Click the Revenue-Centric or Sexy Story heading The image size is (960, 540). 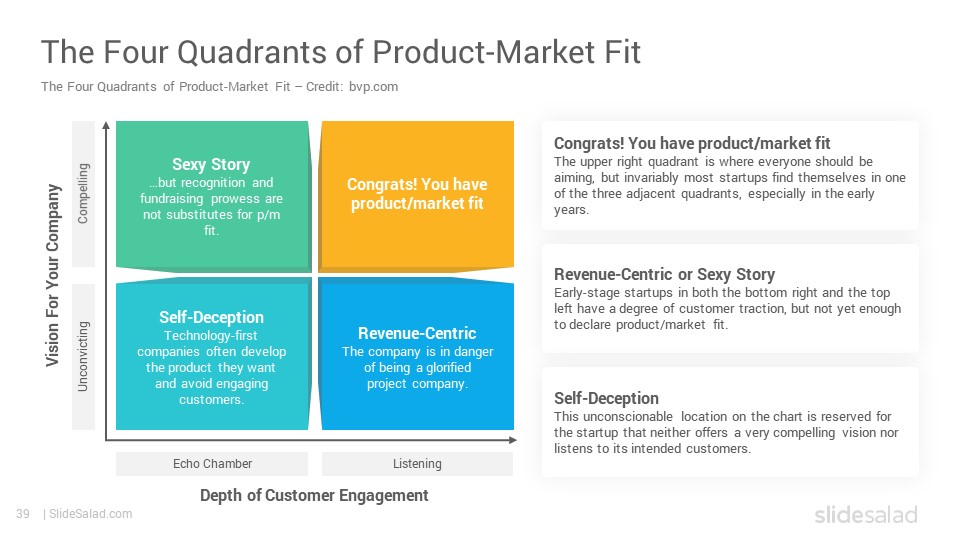[664, 274]
